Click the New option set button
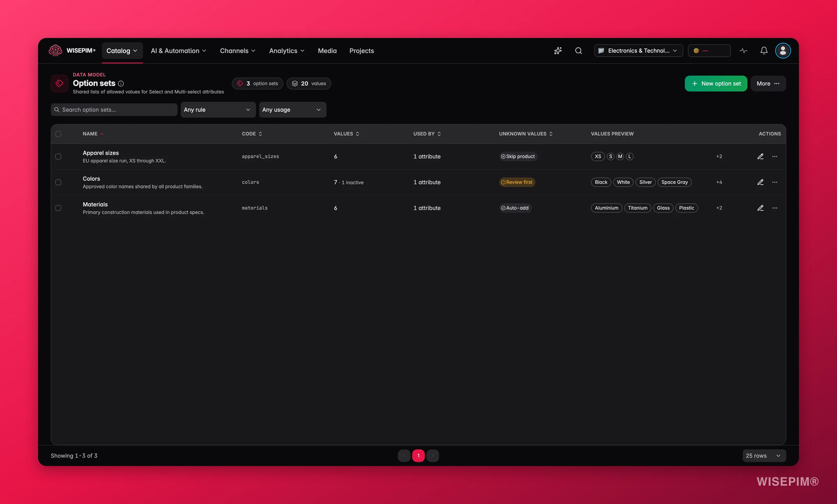This screenshot has width=837, height=504. pos(716,83)
